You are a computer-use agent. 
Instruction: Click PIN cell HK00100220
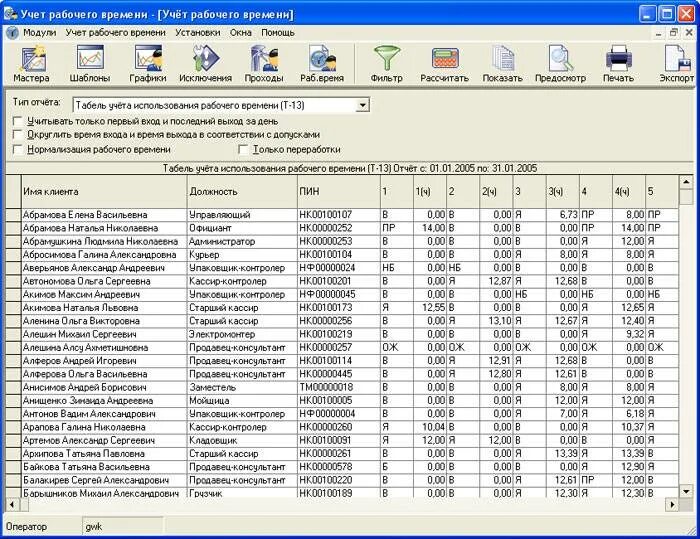tap(339, 480)
